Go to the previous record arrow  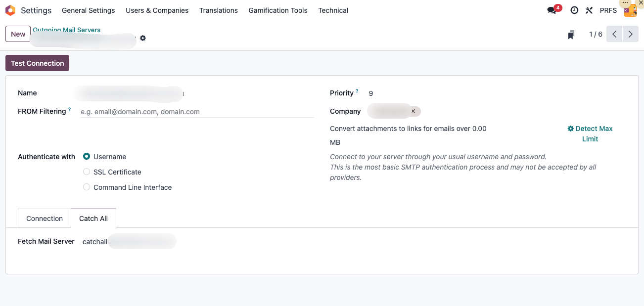614,34
